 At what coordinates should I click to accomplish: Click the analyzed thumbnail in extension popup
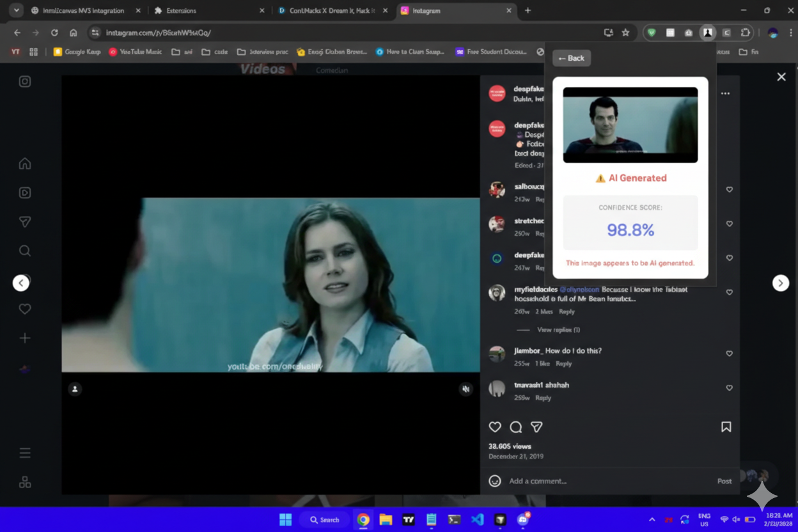(x=630, y=125)
